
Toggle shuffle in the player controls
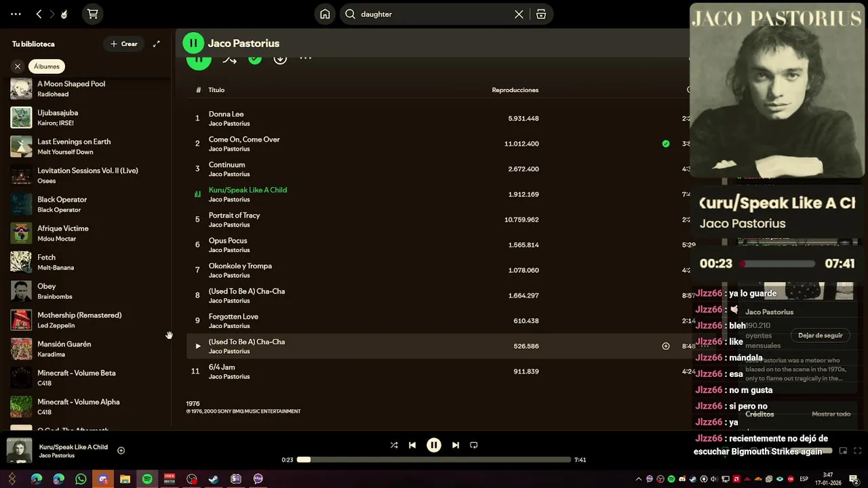click(x=394, y=445)
